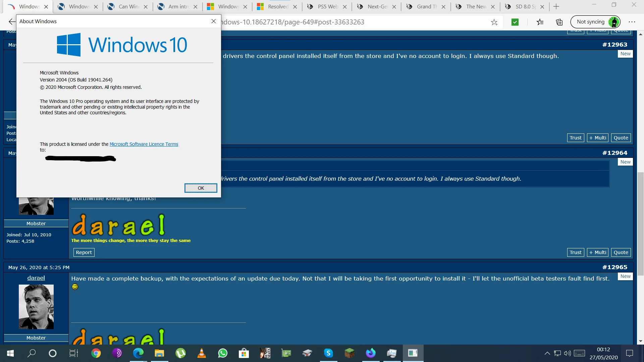The image size is (644, 362).
Task: Open Microsoft Store from the taskbar
Action: pyautogui.click(x=244, y=353)
